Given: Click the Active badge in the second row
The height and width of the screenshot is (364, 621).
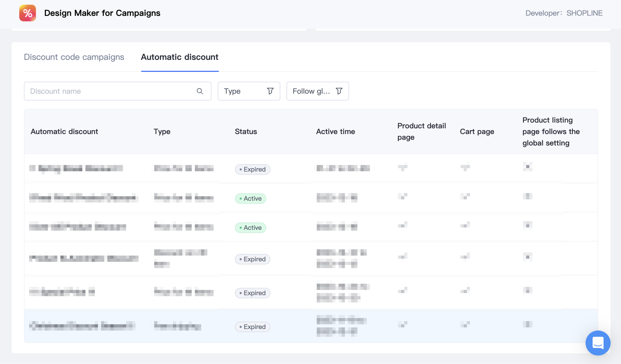Looking at the screenshot, I should (250, 199).
